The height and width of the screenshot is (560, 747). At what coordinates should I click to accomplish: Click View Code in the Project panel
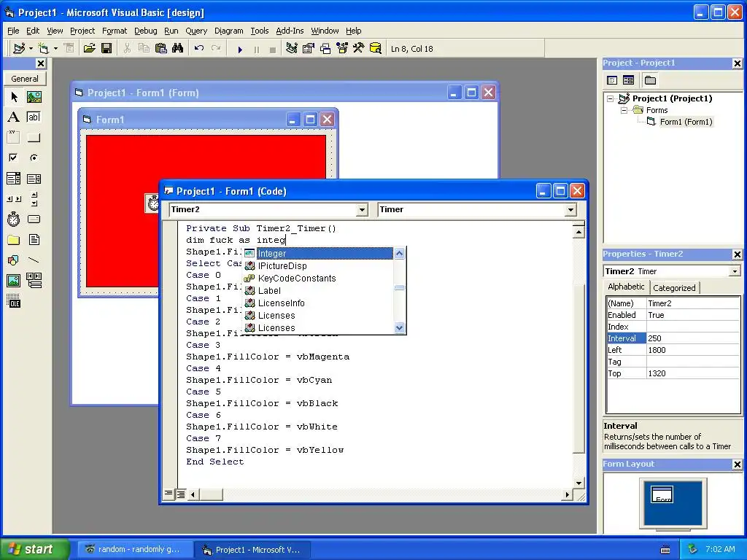(x=612, y=80)
